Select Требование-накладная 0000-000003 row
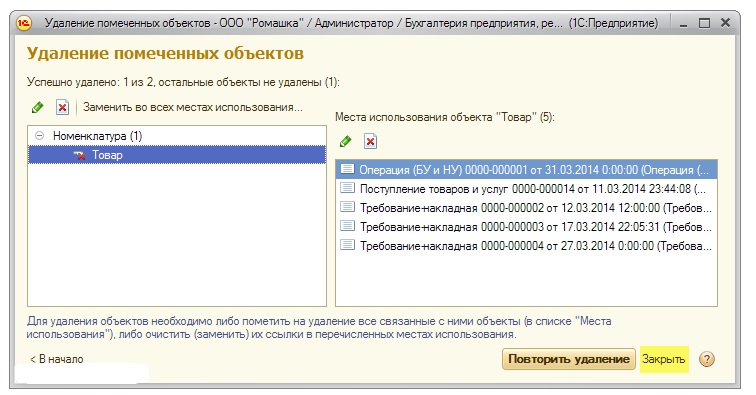 (x=526, y=227)
